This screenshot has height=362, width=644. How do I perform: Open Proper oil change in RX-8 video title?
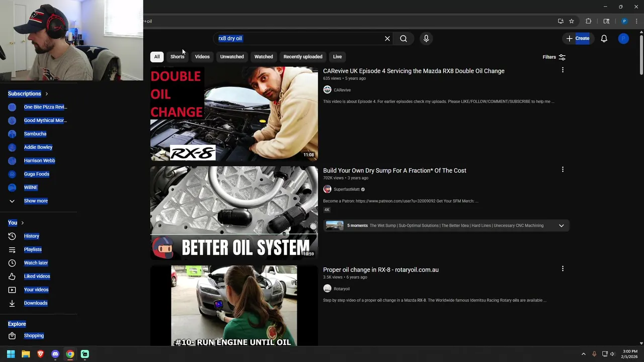(381, 269)
